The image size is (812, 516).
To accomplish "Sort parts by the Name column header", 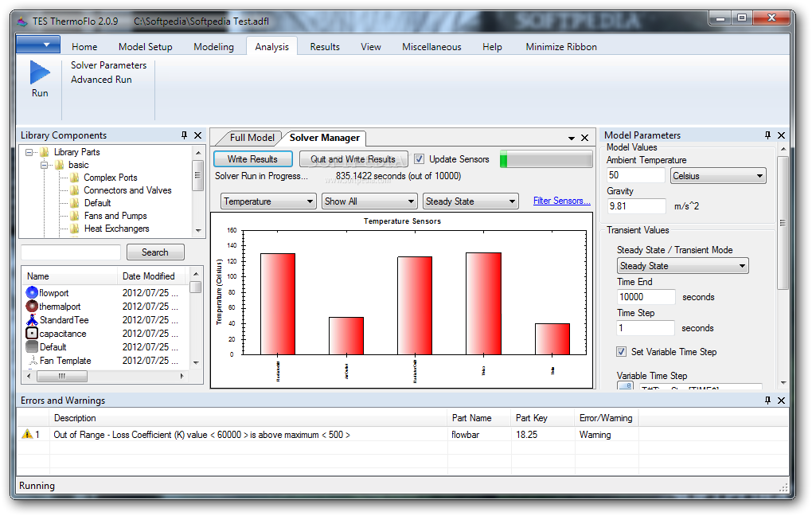I will 70,276.
